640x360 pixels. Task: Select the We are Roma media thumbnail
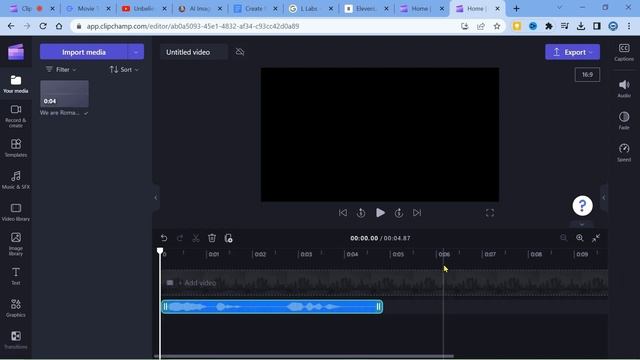(64, 93)
